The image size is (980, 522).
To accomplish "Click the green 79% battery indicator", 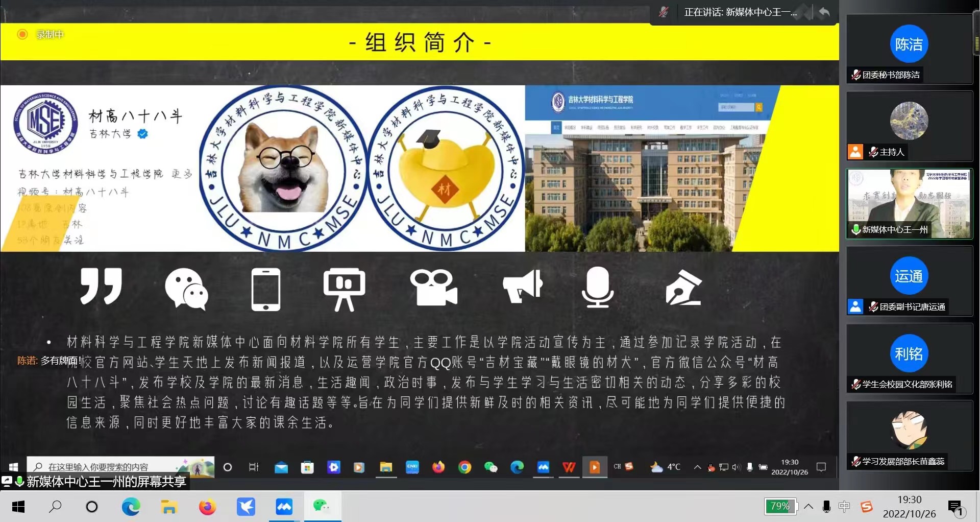I will tap(779, 506).
